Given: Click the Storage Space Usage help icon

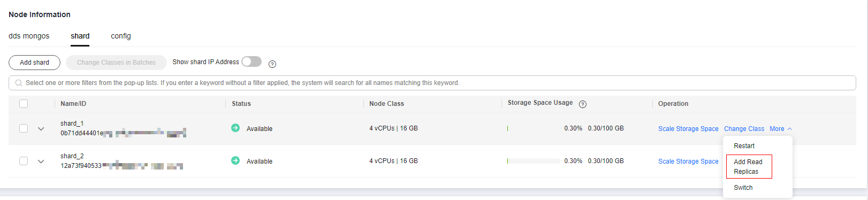Looking at the screenshot, I should tap(583, 104).
